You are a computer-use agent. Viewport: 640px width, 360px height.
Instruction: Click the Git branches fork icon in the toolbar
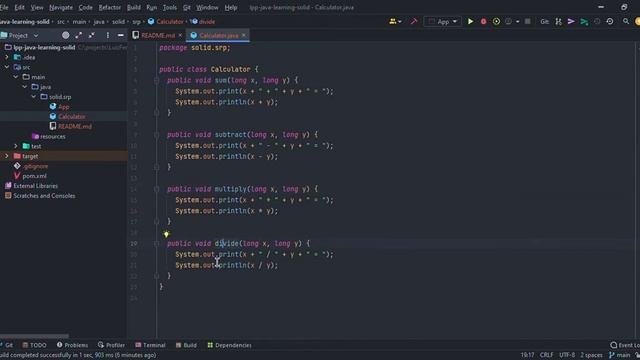[x=558, y=22]
